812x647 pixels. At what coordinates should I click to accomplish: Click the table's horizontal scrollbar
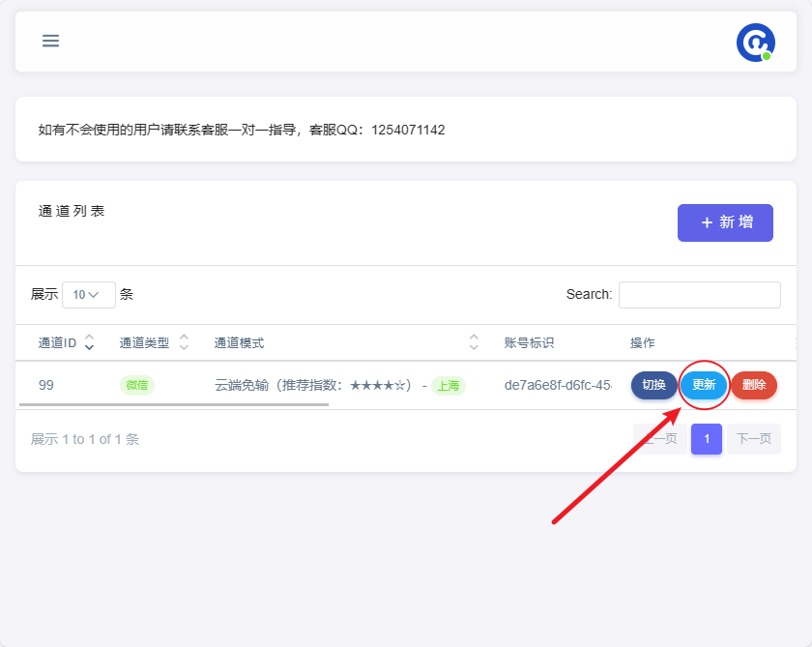174,403
